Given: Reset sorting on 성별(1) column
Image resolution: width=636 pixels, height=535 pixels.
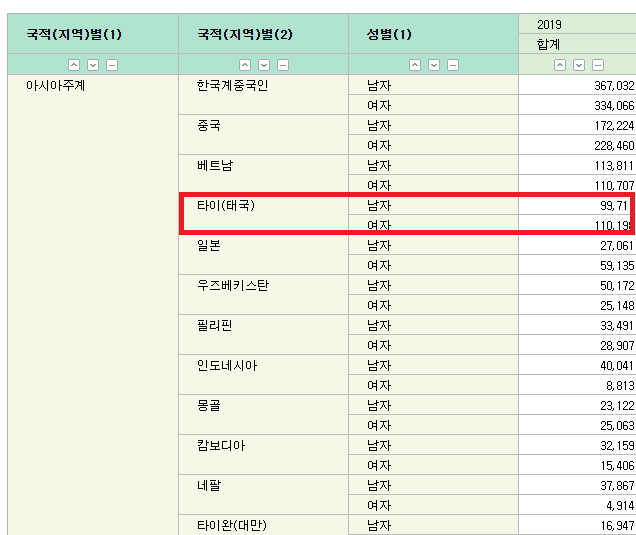Looking at the screenshot, I should tap(452, 65).
